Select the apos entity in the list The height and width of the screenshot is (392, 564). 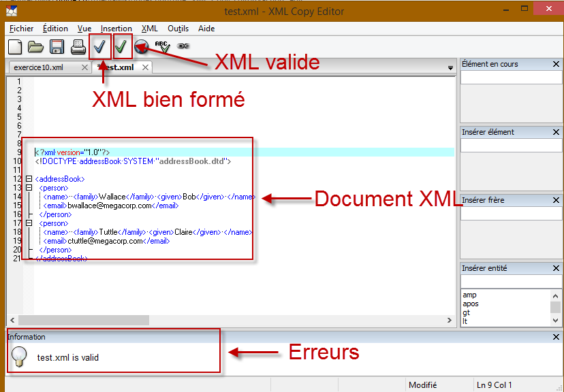tap(471, 304)
